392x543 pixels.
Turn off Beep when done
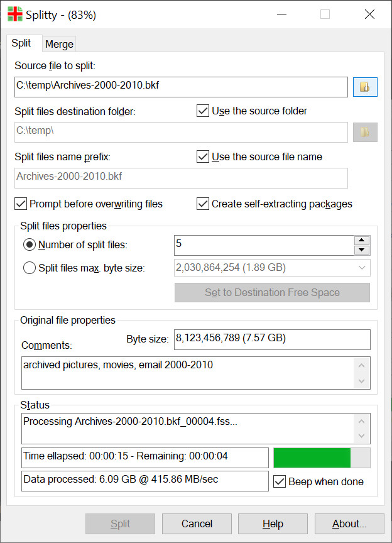coord(280,482)
